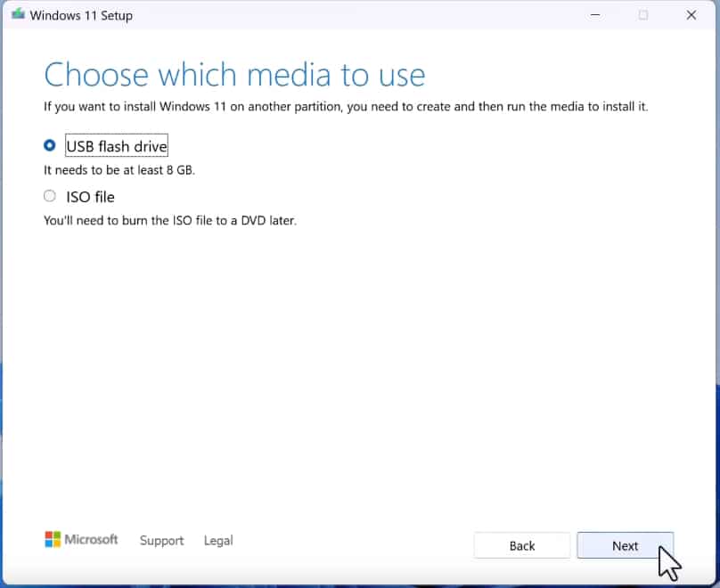Click the Windows 11 Setup title bar icon
This screenshot has height=588, width=720.
coord(17,14)
